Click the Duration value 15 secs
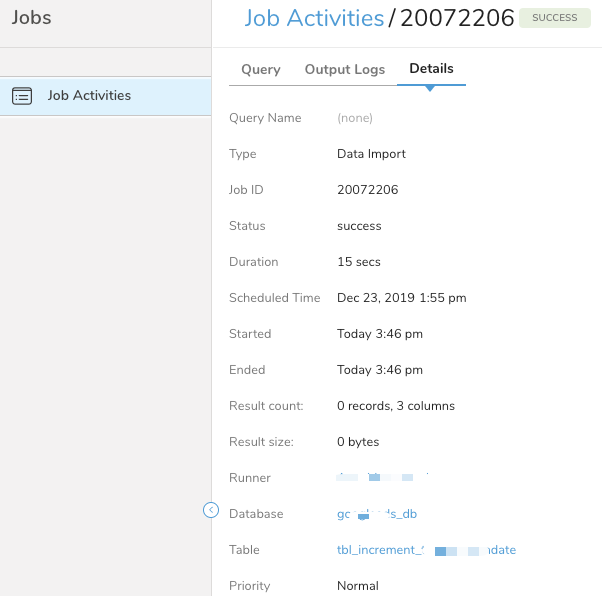Screen dimensions: 602x596 pyautogui.click(x=359, y=262)
